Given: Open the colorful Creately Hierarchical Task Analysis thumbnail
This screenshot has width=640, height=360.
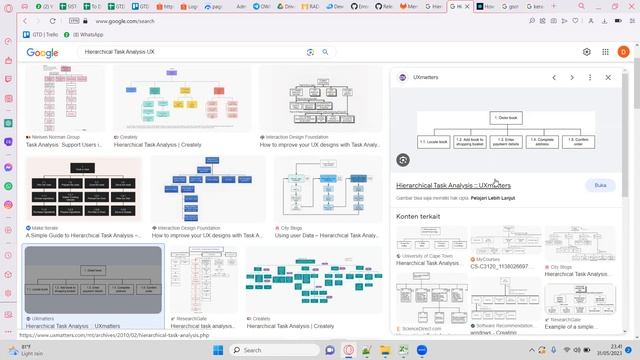Looking at the screenshot, I should [x=182, y=98].
